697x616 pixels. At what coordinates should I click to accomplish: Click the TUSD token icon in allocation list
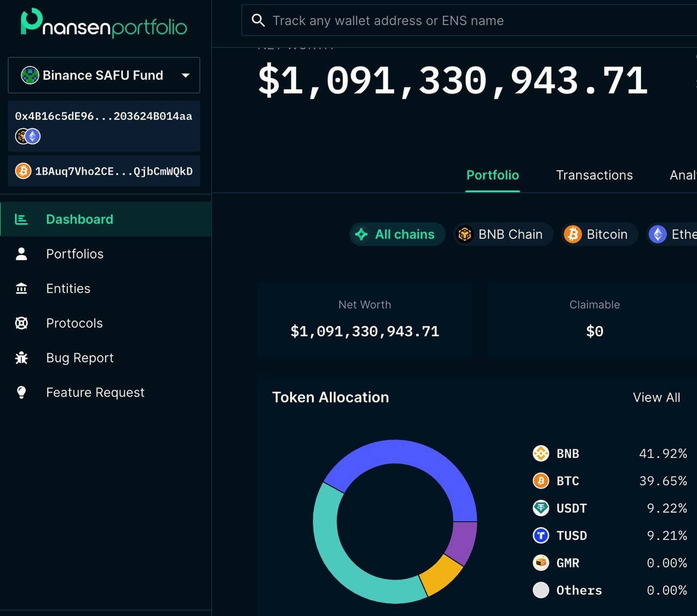coord(541,535)
